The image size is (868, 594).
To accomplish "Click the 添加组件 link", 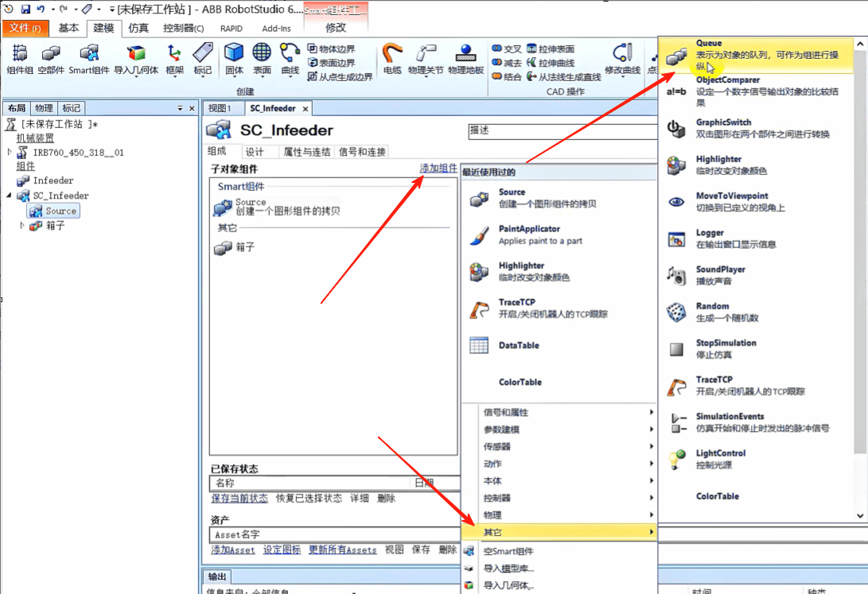I will click(438, 168).
